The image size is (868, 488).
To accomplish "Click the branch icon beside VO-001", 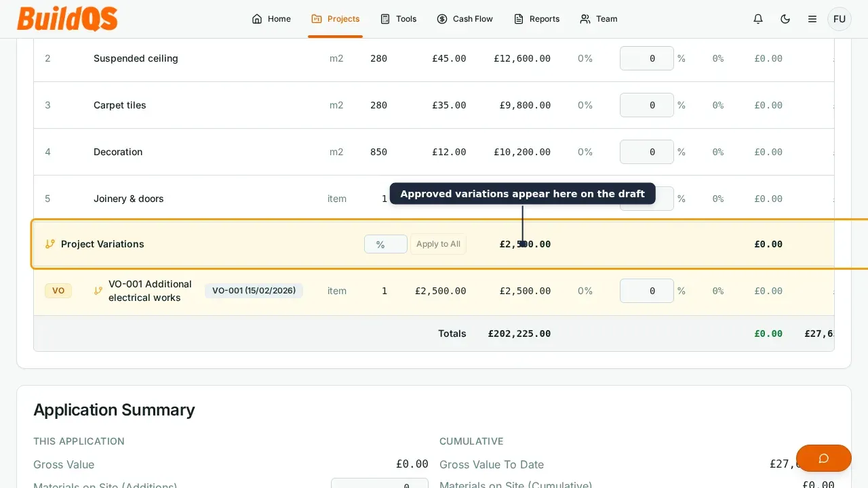I will [98, 291].
